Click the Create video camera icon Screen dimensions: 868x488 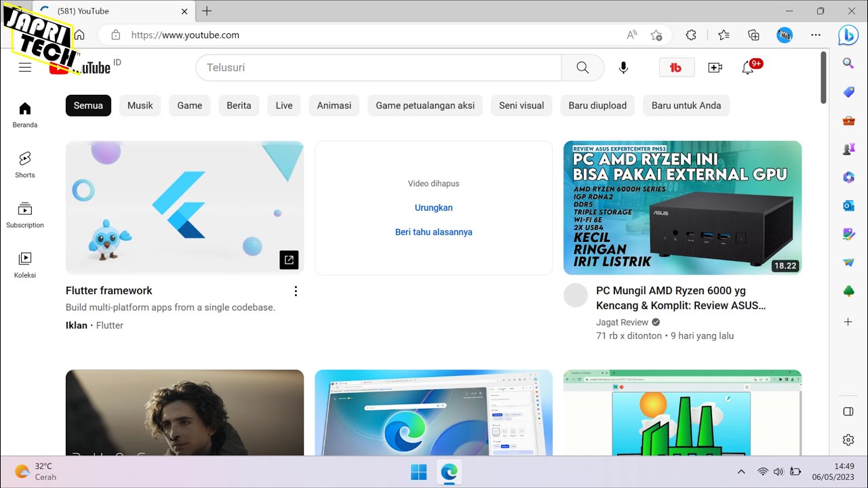(715, 68)
